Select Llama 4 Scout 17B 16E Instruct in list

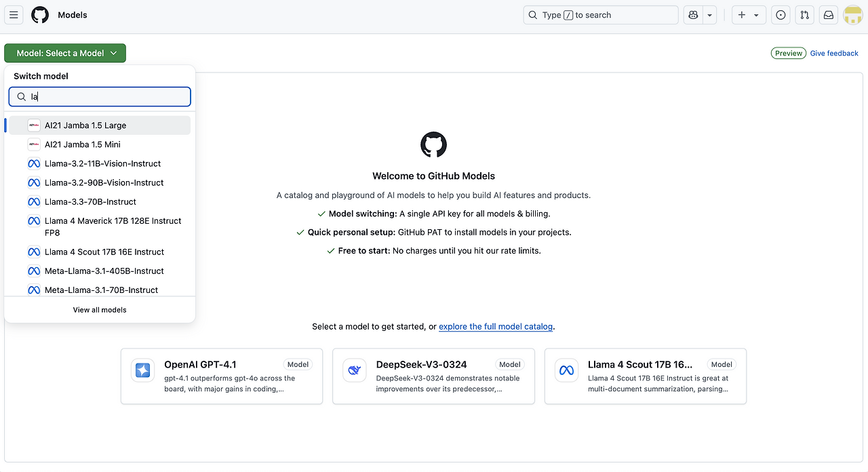coord(100,252)
